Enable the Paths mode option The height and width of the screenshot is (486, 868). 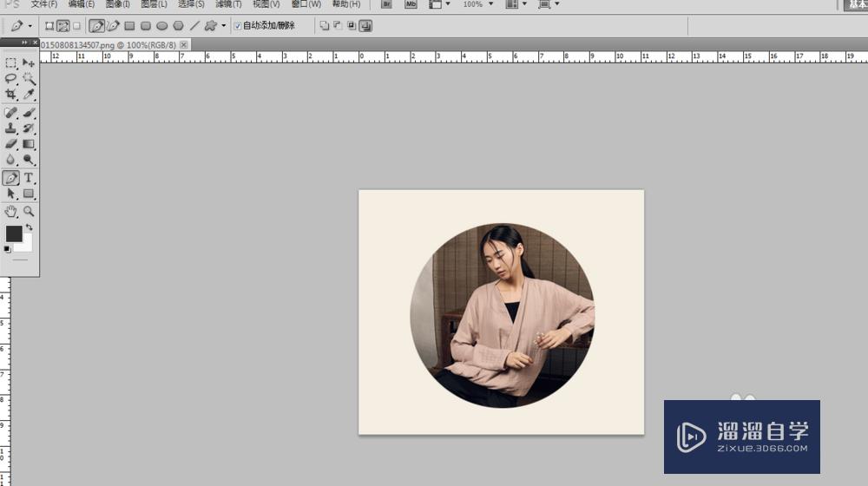(x=63, y=26)
